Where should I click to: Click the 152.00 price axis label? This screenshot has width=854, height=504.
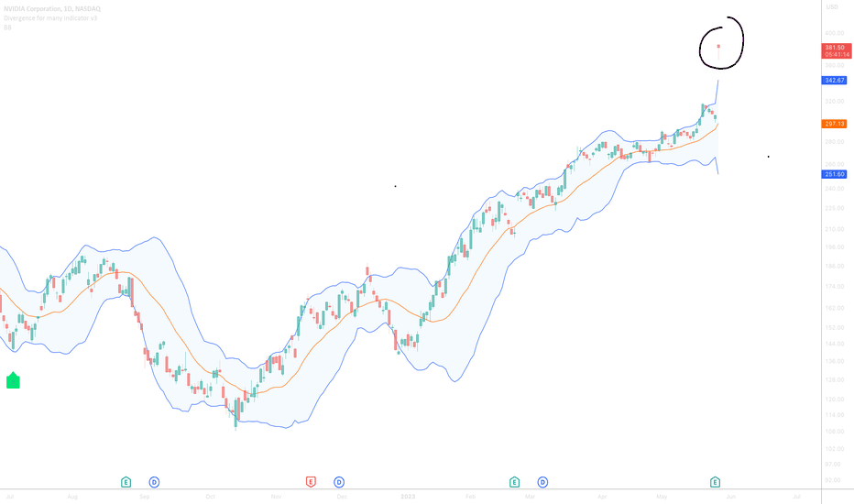[x=834, y=327]
